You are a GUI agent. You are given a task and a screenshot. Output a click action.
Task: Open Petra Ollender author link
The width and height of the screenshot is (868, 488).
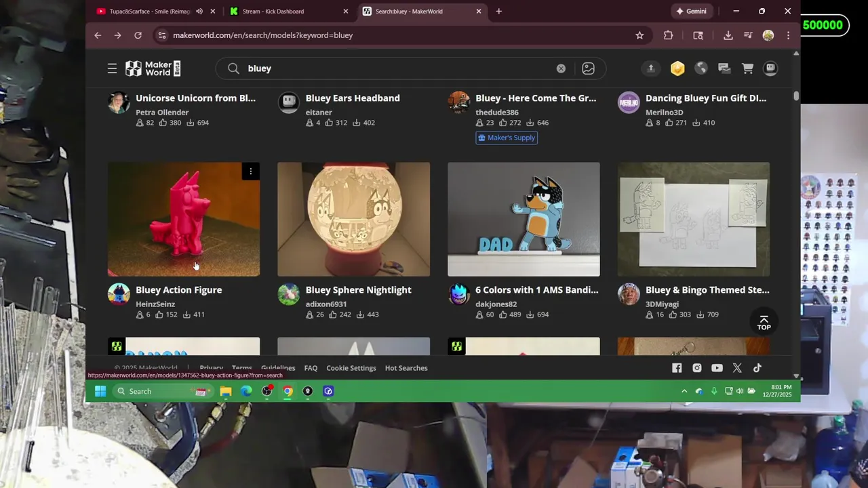[162, 113]
